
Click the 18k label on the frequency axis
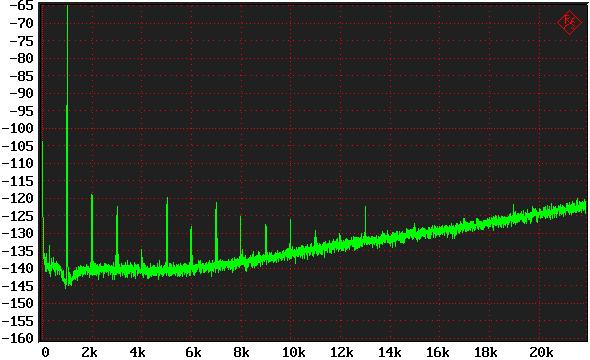pos(486,352)
